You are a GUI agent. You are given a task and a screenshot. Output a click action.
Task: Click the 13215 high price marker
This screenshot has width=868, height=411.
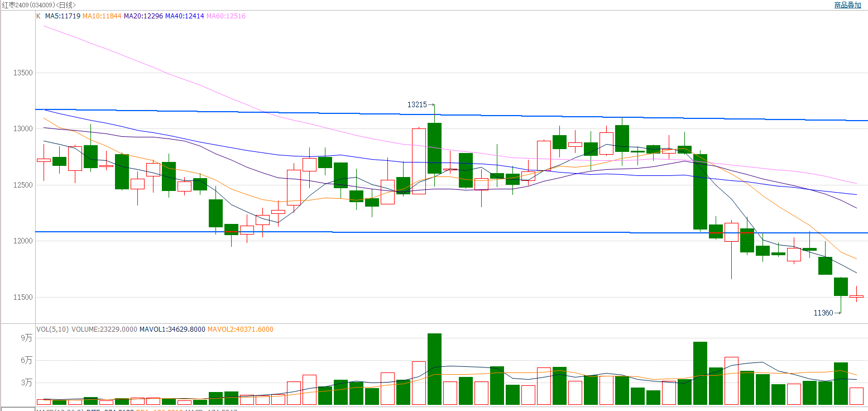click(x=421, y=104)
